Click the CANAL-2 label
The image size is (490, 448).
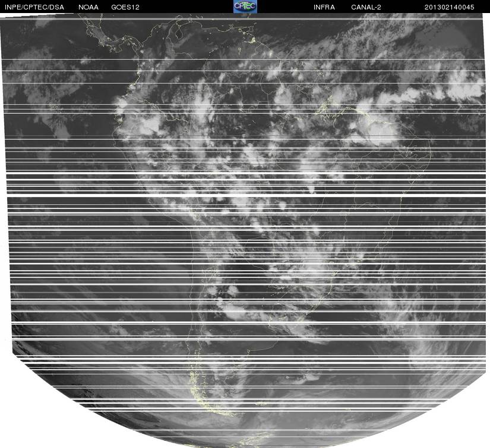point(366,7)
